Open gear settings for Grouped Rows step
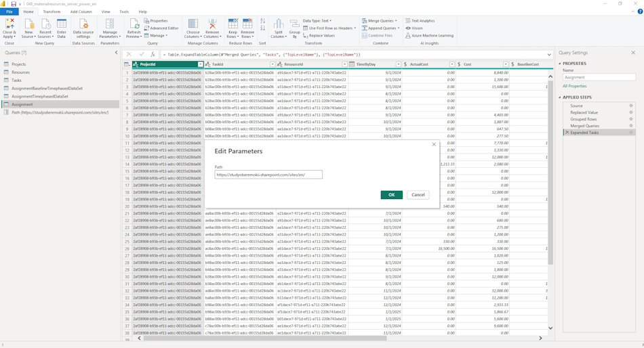Viewport: 644px width, 348px height. [631, 119]
